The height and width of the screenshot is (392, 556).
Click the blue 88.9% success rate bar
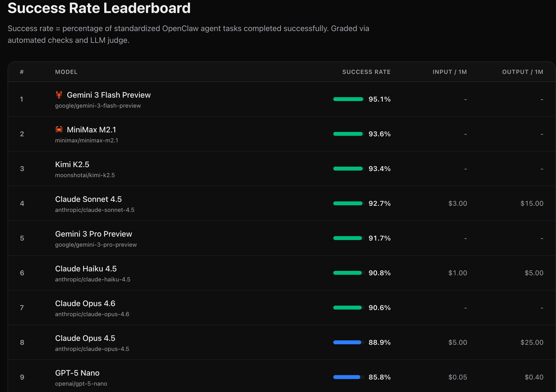(x=347, y=342)
